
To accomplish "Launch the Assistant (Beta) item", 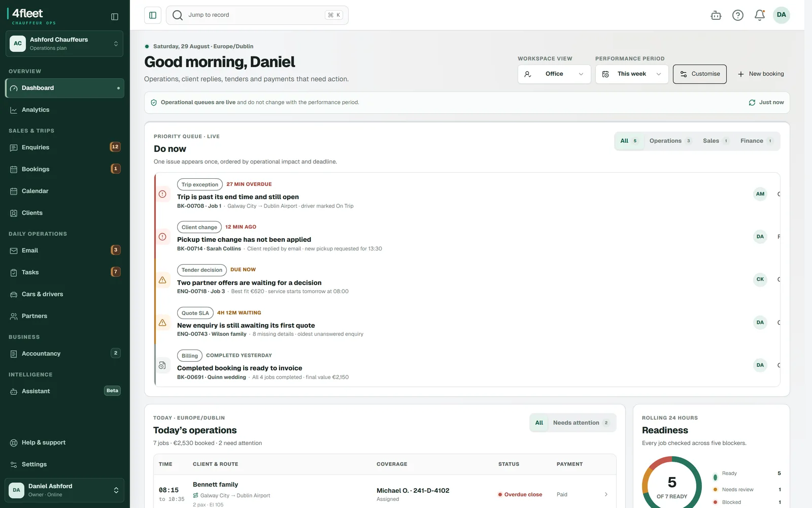I will pos(64,391).
